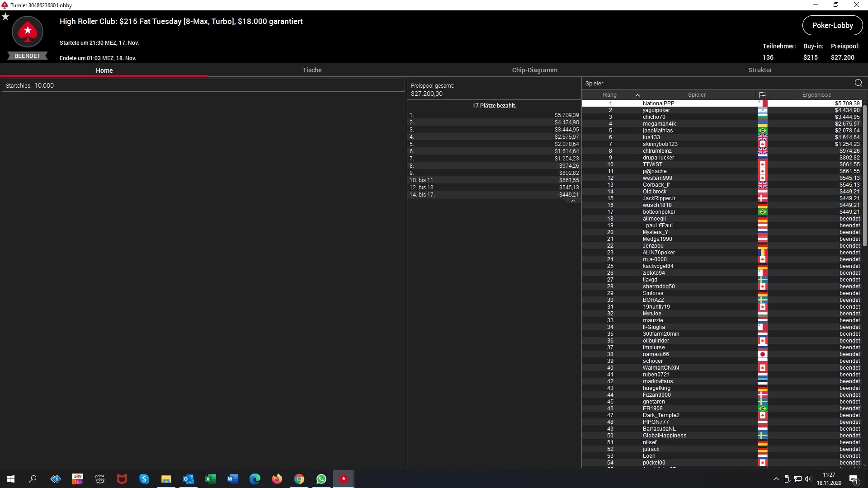Screen dimensions: 868x488
Task: Select player western999 in list
Action: coord(722,178)
